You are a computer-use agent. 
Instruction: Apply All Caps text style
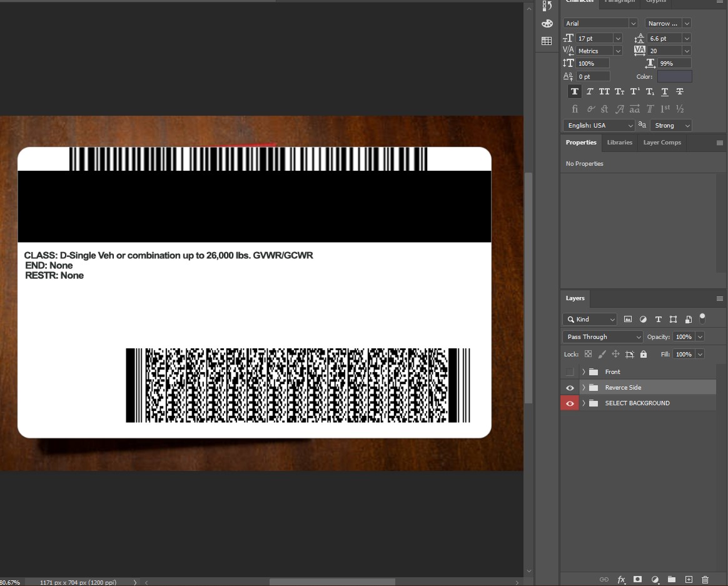(x=604, y=91)
